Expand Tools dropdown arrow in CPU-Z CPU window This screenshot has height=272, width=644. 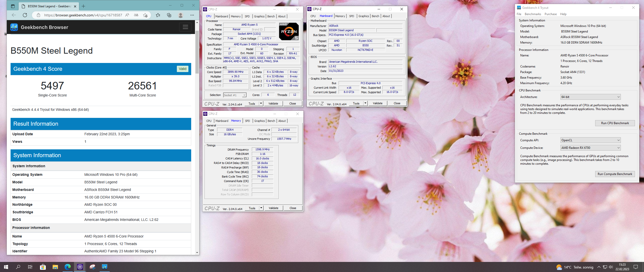tap(261, 104)
